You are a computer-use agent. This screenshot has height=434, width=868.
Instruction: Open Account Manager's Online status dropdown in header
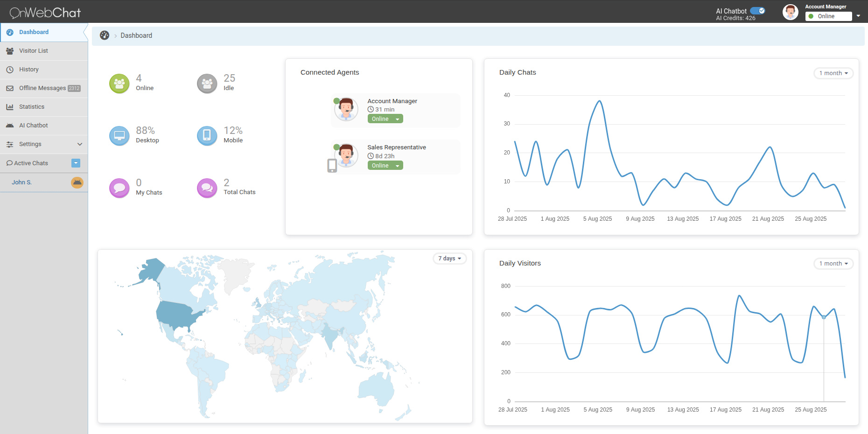pyautogui.click(x=833, y=16)
